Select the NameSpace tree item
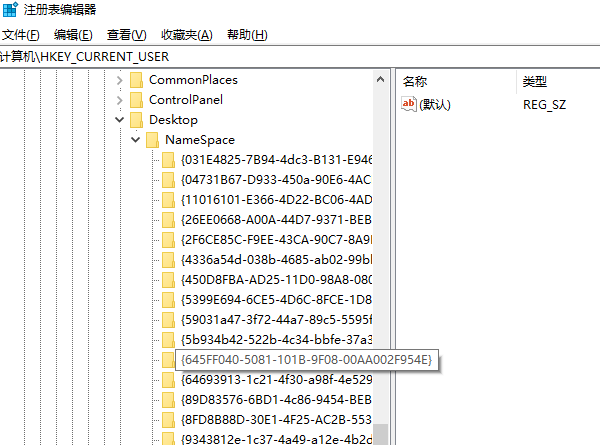600x445 pixels. tap(200, 140)
